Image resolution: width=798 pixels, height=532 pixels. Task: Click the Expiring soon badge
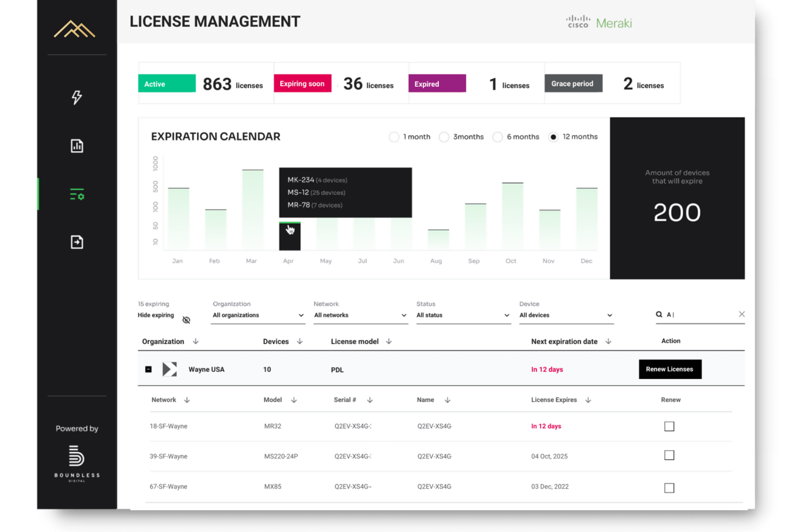point(302,84)
